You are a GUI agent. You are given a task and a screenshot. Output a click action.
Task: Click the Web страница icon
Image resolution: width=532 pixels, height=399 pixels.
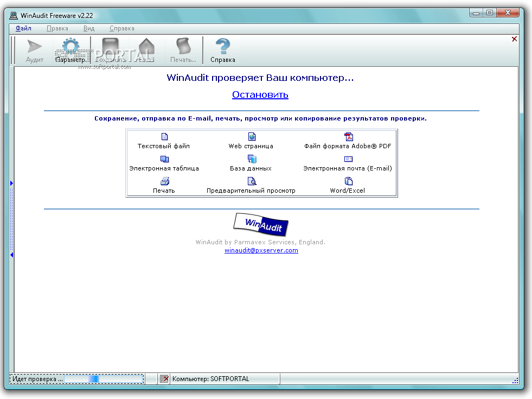(252, 136)
